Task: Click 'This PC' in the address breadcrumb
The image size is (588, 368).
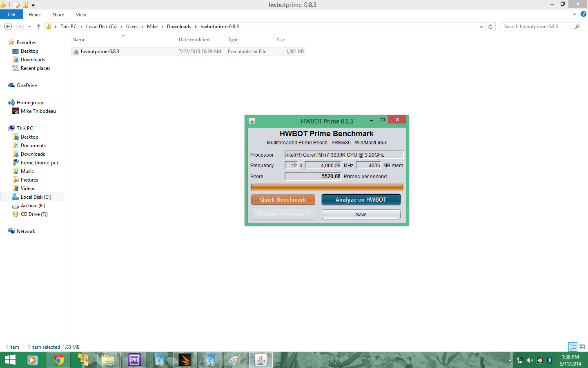Action: pyautogui.click(x=68, y=27)
